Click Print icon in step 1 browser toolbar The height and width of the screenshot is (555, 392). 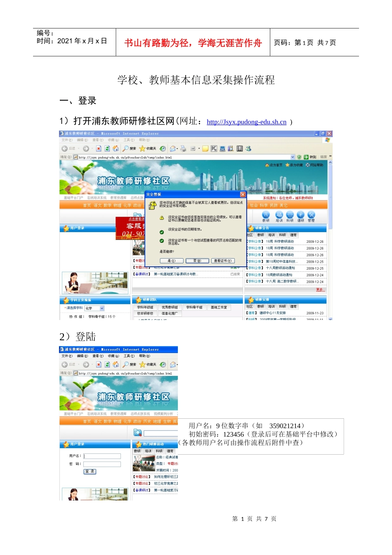coord(183,149)
